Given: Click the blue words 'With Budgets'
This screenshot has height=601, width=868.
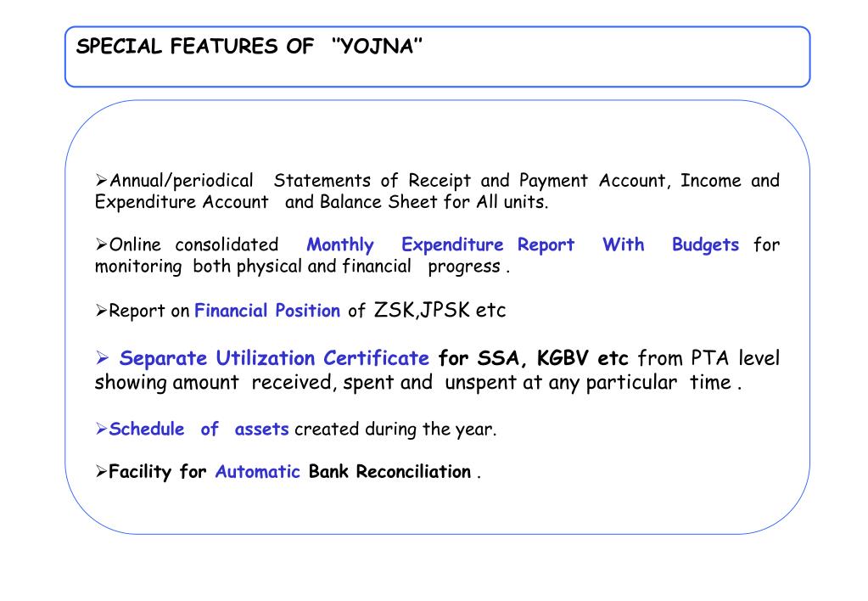Looking at the screenshot, I should coord(670,245).
